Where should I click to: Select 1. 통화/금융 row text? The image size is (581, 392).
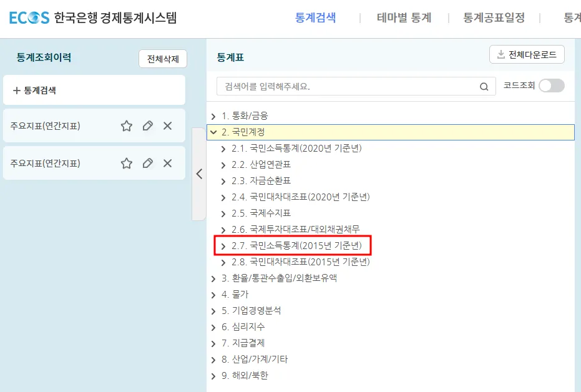coord(245,115)
